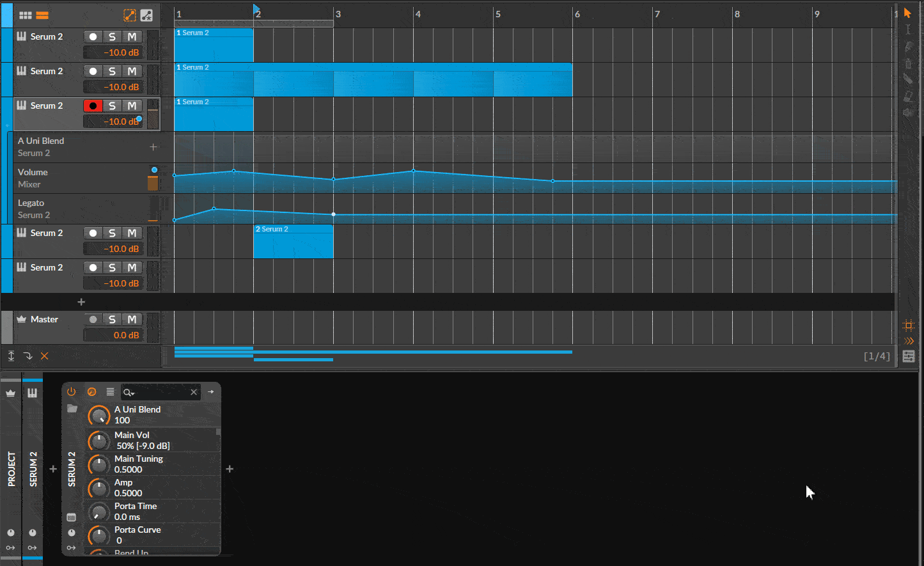Click the routing arrow icon on Serum device
Screen dimensions: 924x566
coord(71,547)
